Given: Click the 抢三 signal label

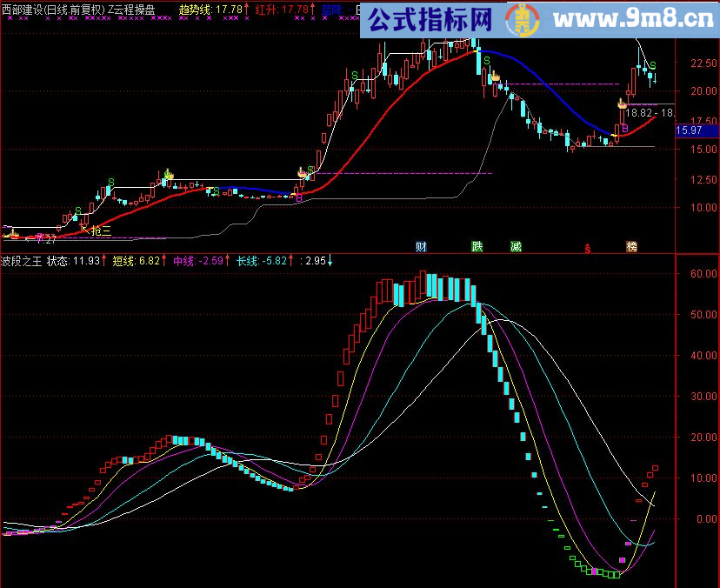Looking at the screenshot, I should click(x=102, y=231).
